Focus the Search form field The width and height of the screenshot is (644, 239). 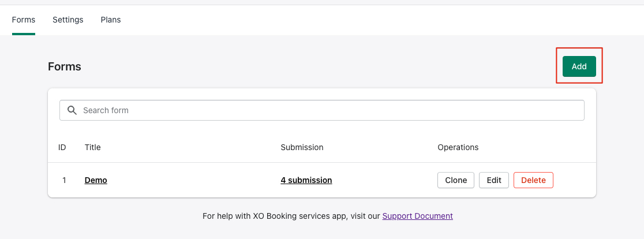pyautogui.click(x=322, y=110)
